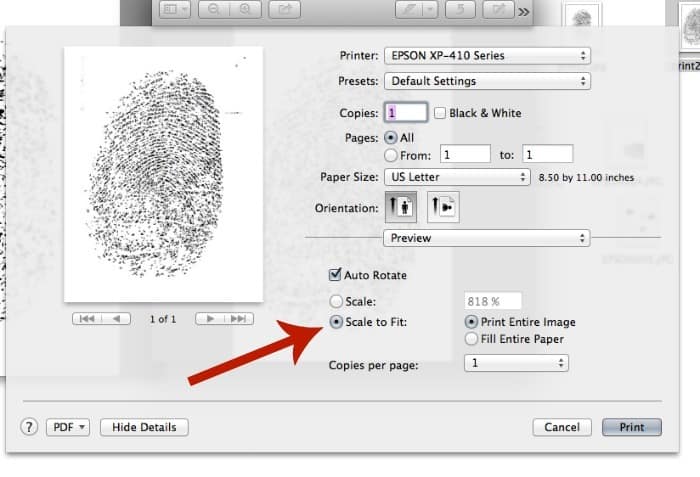
Task: Choose Fill Entire Paper option
Action: pyautogui.click(x=471, y=339)
